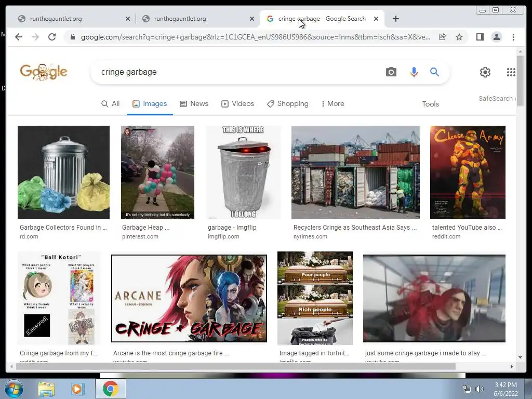This screenshot has height=399, width=532.
Task: Click the URL in the address bar
Action: [x=256, y=37]
